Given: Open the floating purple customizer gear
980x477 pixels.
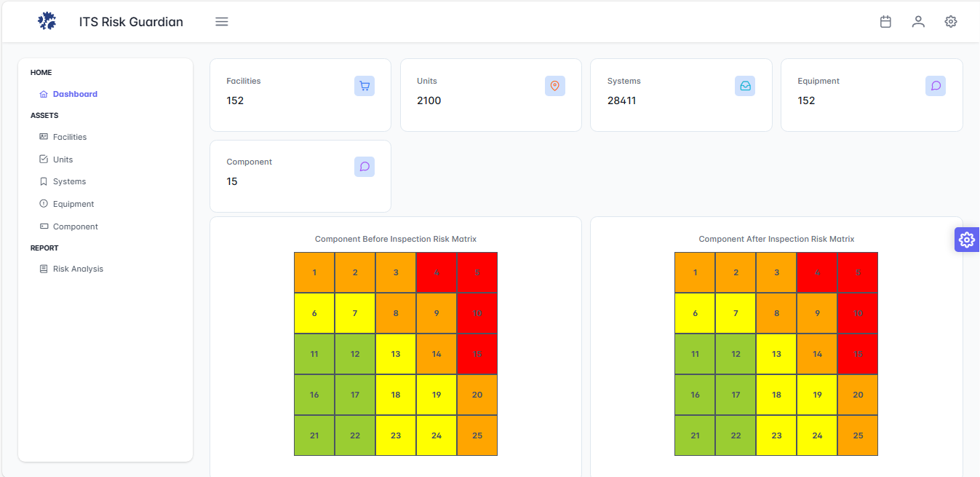Looking at the screenshot, I should click(x=966, y=240).
